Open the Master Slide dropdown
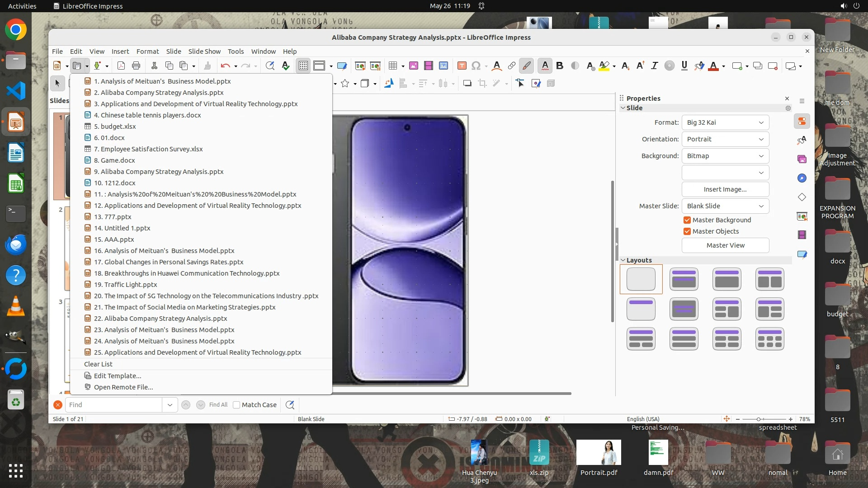This screenshot has width=868, height=488. (725, 206)
